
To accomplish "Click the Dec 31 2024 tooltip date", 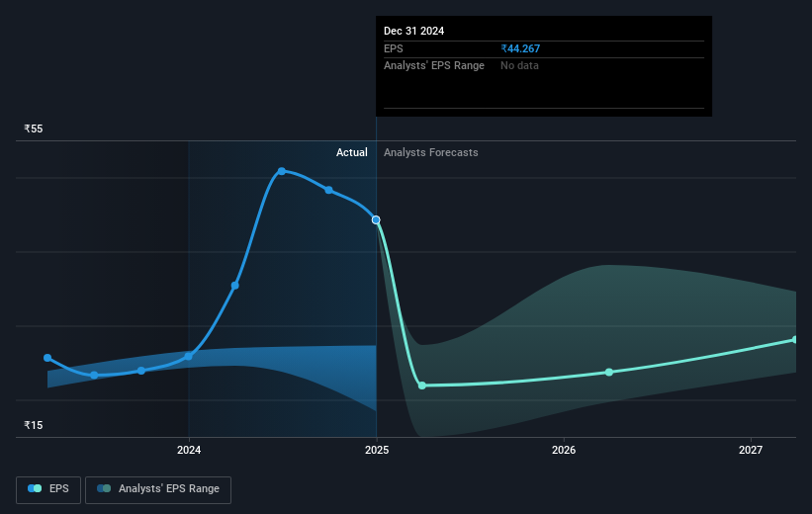I will coord(413,31).
